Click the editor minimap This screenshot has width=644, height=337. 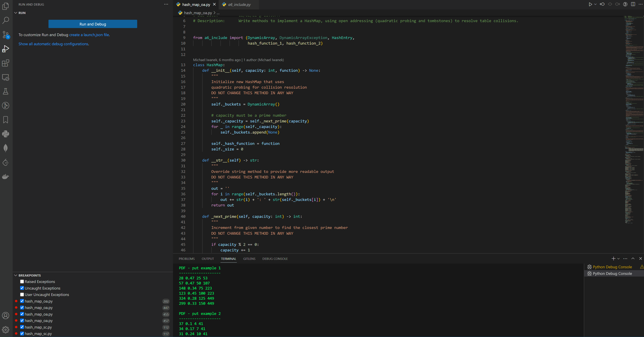point(634,120)
